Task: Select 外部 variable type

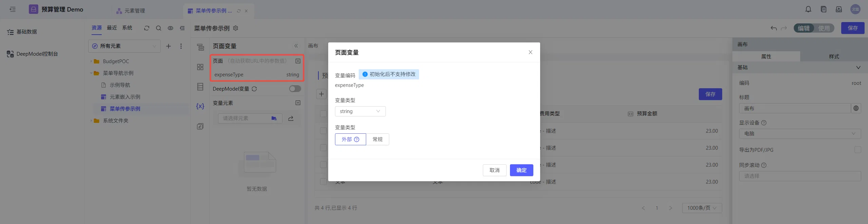Action: [351, 139]
